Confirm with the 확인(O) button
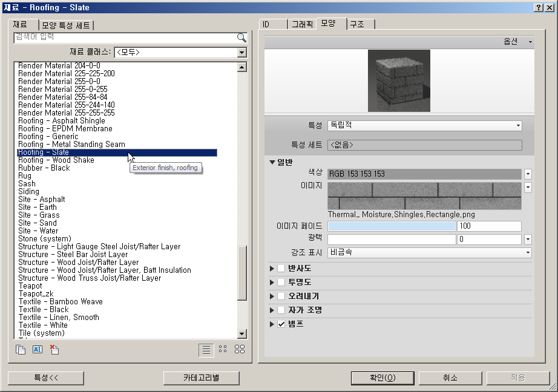The image size is (558, 392). coord(382,377)
